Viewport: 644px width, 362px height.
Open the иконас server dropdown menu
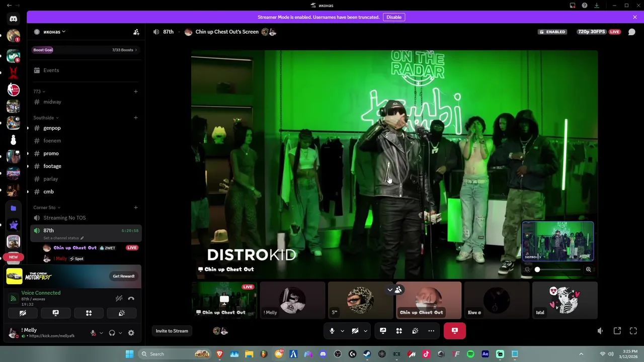click(54, 32)
